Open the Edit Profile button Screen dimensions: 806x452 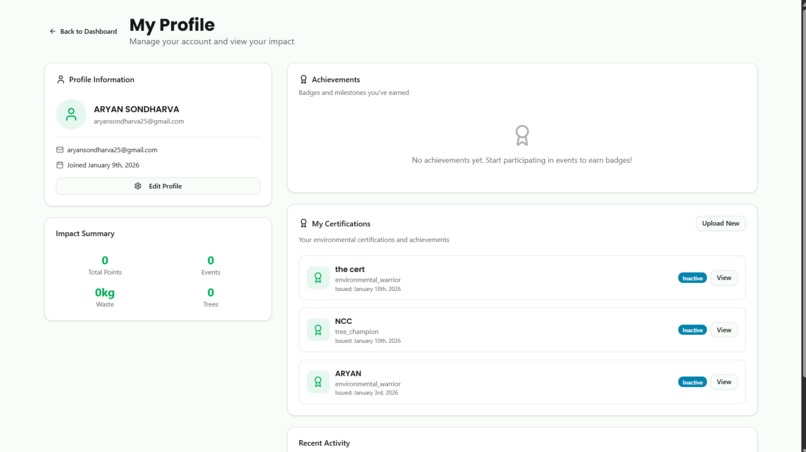click(158, 186)
